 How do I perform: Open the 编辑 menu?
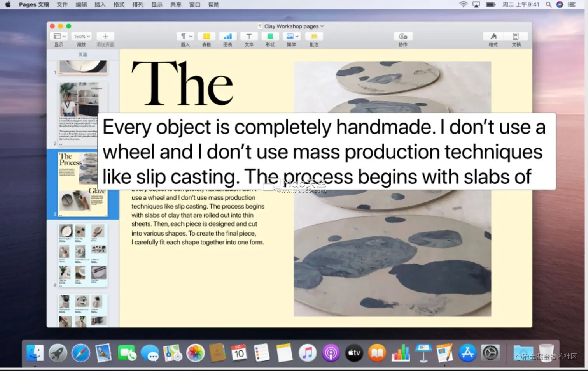[x=81, y=4]
